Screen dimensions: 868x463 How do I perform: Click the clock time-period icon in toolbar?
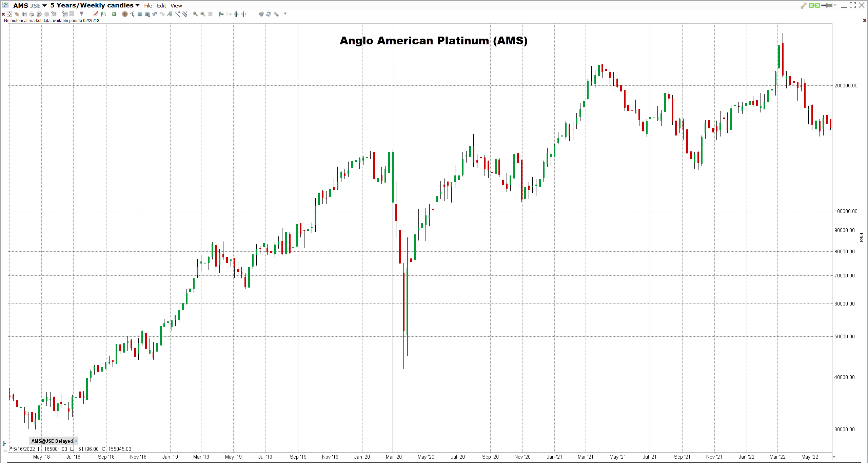click(39, 14)
